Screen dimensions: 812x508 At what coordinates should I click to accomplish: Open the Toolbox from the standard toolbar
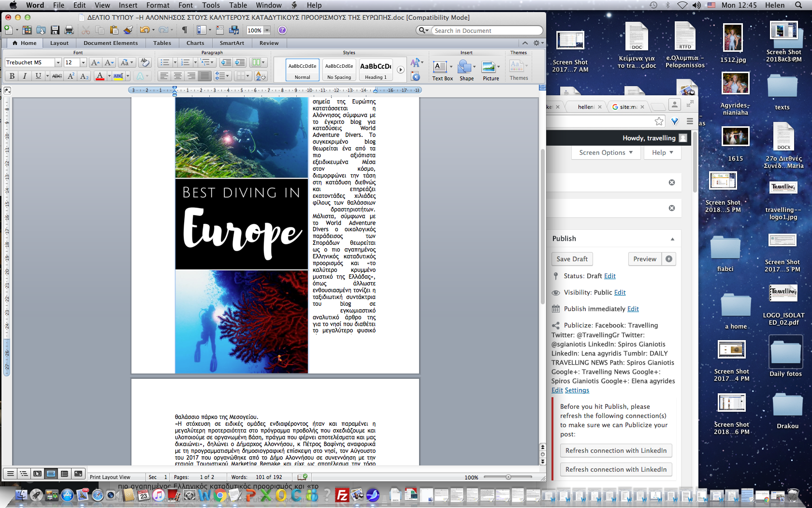pos(220,30)
